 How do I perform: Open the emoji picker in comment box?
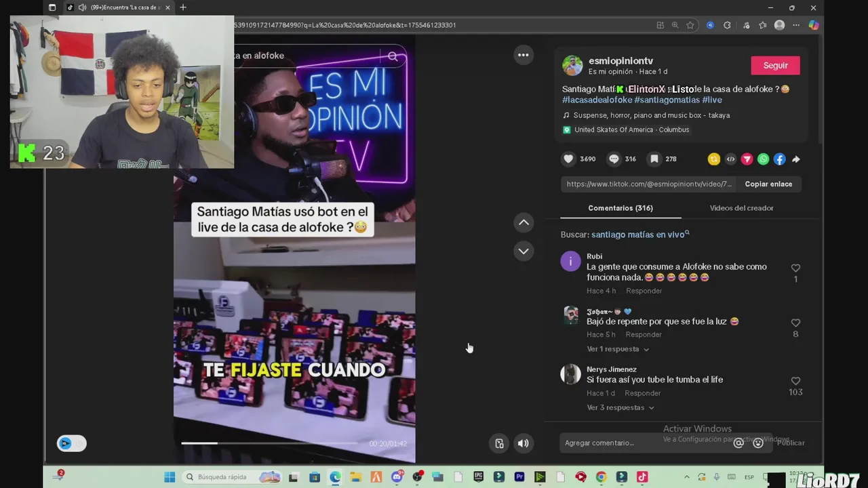(758, 443)
